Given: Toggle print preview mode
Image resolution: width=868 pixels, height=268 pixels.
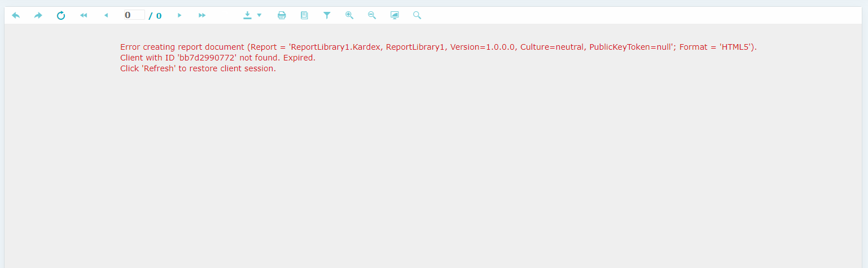Looking at the screenshot, I should click(304, 15).
